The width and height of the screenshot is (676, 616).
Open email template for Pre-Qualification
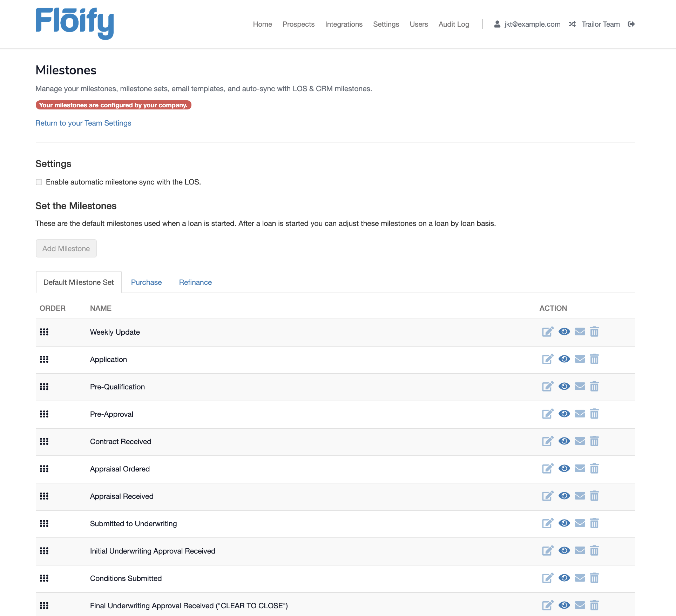[580, 387]
